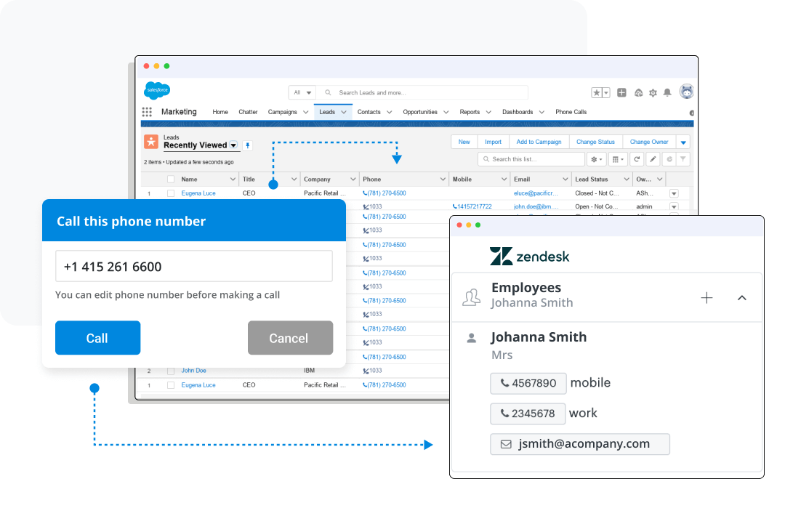Image resolution: width=785 pixels, height=532 pixels.
Task: Open row actions for the admin-owned lead
Action: [674, 206]
